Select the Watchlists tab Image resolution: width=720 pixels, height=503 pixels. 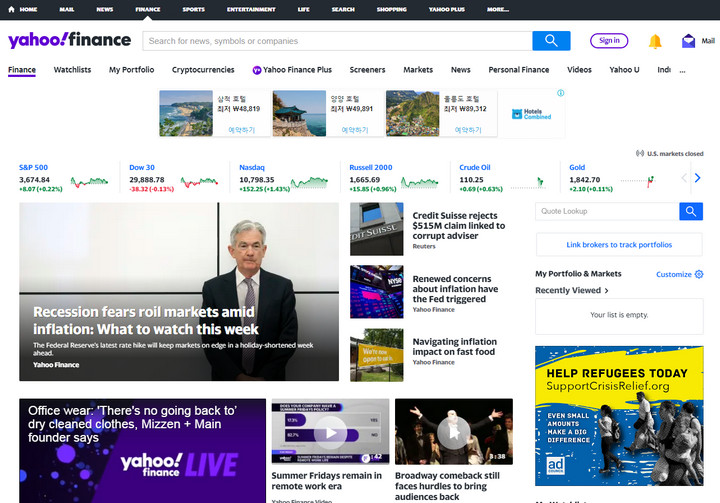(72, 70)
